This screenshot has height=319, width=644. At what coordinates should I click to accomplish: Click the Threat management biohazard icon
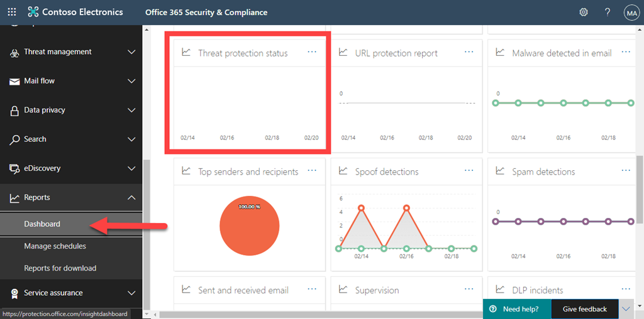[14, 52]
